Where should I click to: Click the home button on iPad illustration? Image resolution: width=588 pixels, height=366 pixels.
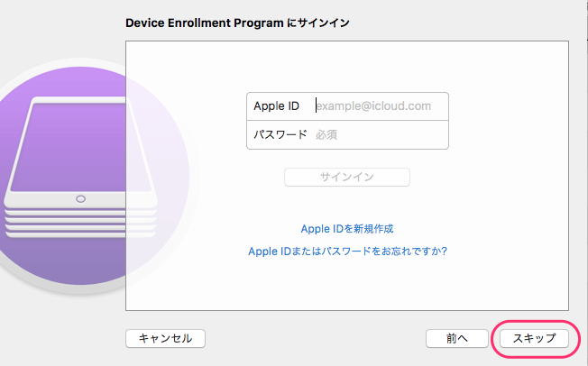click(x=81, y=197)
